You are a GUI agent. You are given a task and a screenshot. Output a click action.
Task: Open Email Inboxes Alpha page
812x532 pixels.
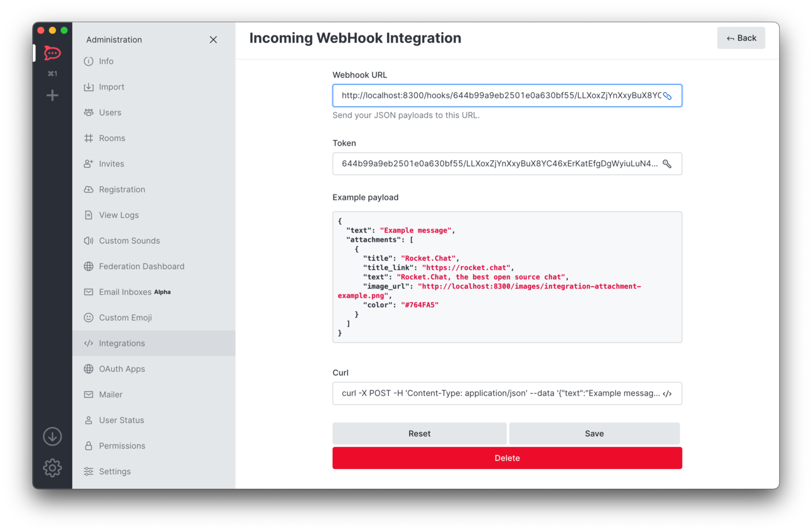154,292
